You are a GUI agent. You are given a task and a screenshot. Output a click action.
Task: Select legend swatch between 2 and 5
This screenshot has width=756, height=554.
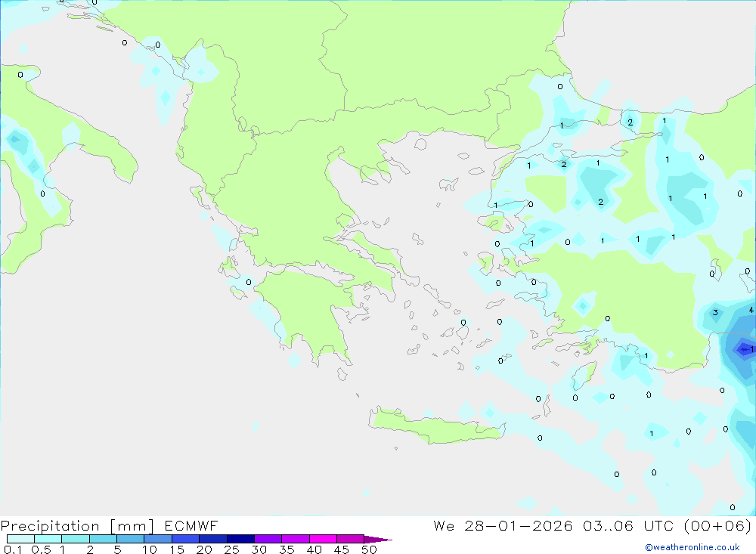pyautogui.click(x=103, y=539)
